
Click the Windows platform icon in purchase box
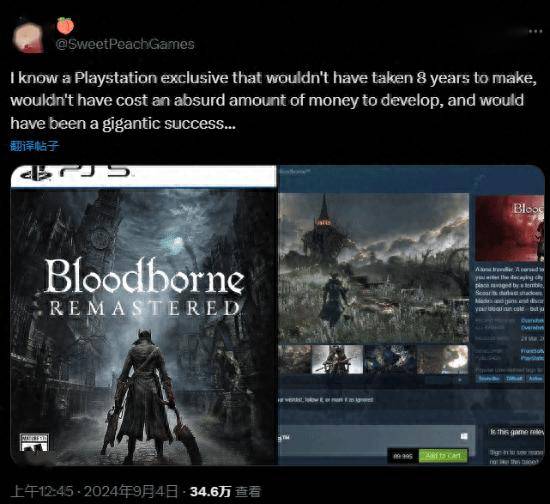click(x=464, y=436)
